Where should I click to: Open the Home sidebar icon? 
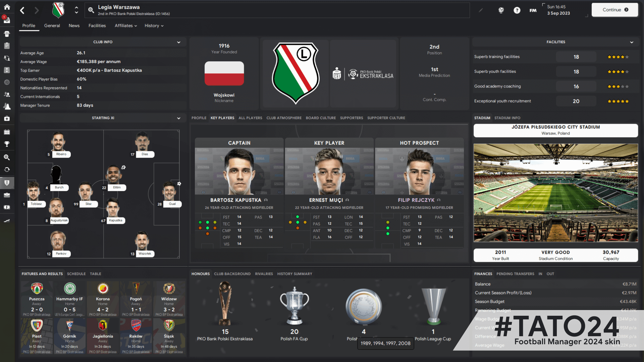(7, 7)
